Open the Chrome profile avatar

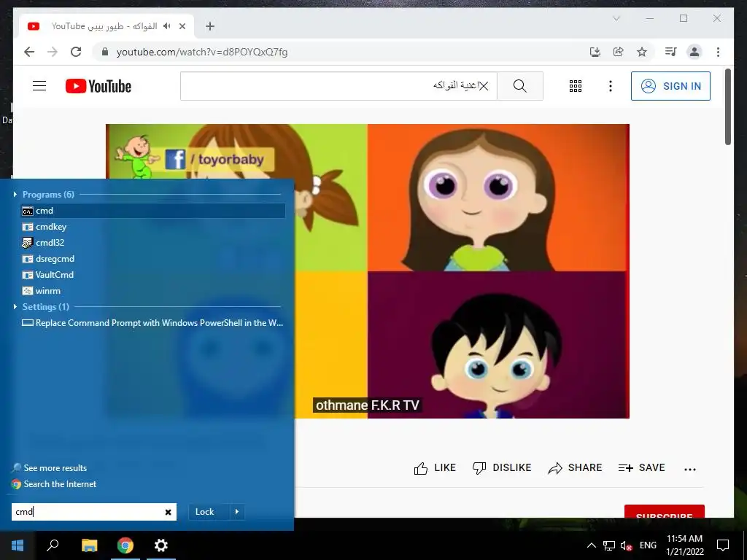(x=694, y=52)
